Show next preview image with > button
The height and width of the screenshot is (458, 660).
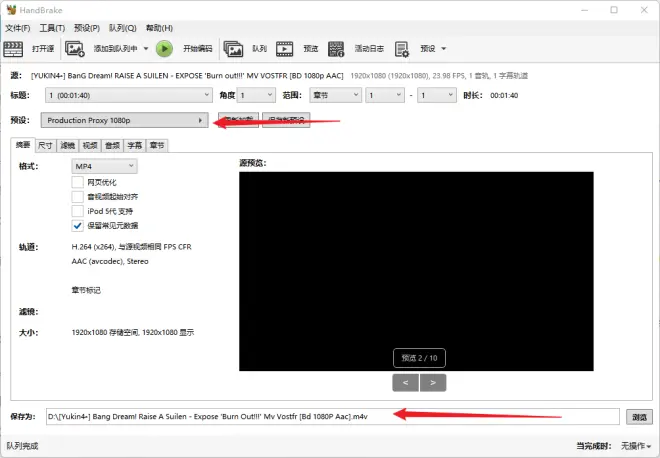[433, 383]
